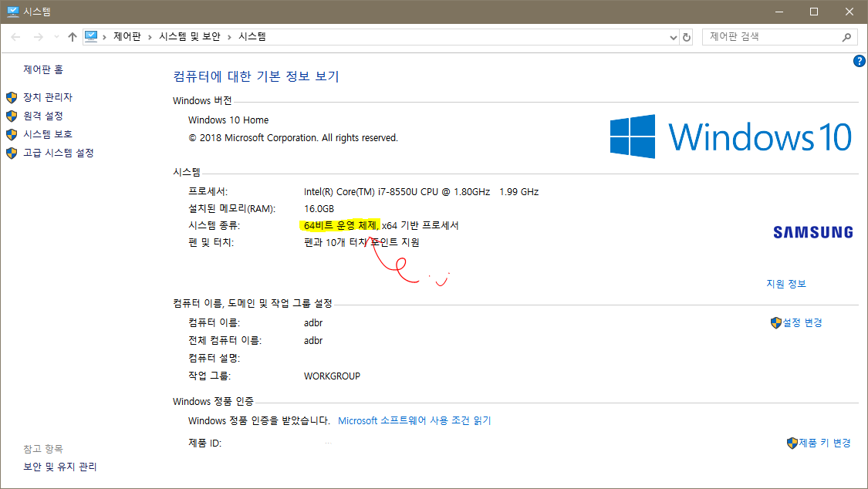Click the i7-8550U processor value text
This screenshot has width=868, height=489.
[x=421, y=192]
